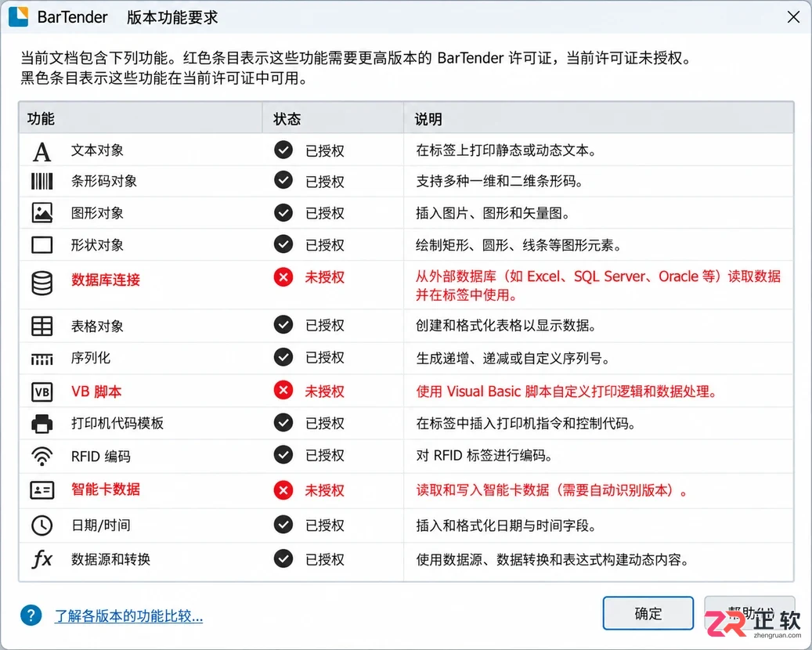Click 未授权 status for 智能卡数据

click(325, 490)
